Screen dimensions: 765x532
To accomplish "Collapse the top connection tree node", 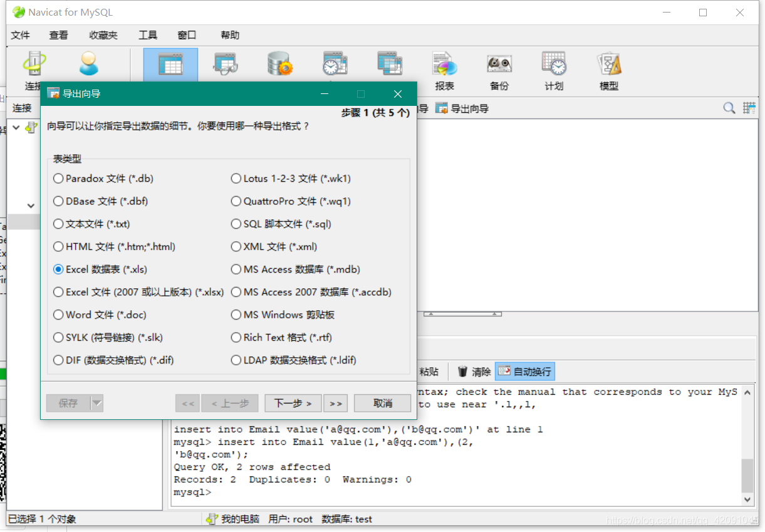I will point(16,127).
